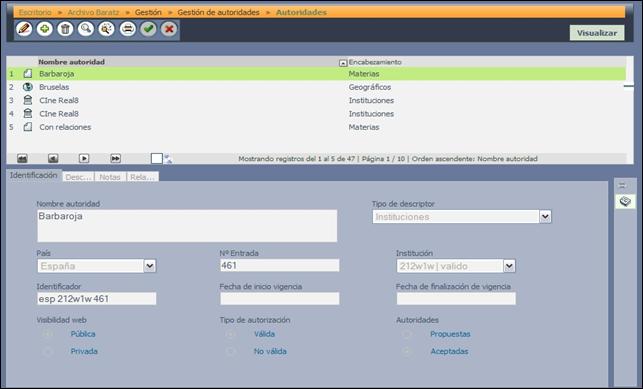Click the globe icon for Bruselas
Image resolution: width=643 pixels, height=389 pixels.
[x=27, y=87]
